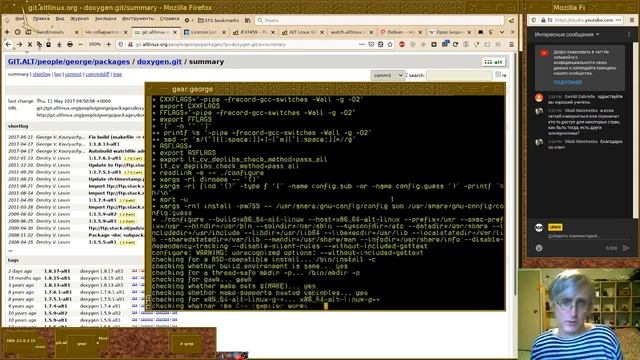640x360 pixels.
Task: Bookmark this page with the star icon
Action: tap(390, 44)
